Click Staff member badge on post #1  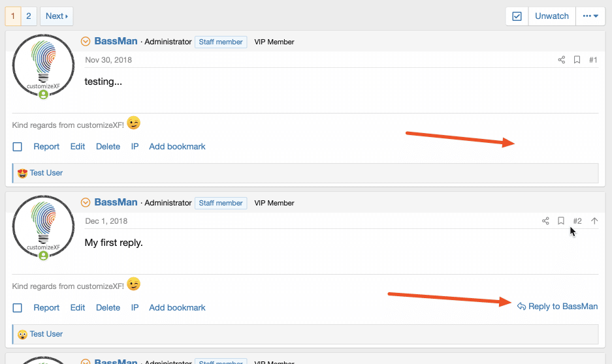click(221, 42)
